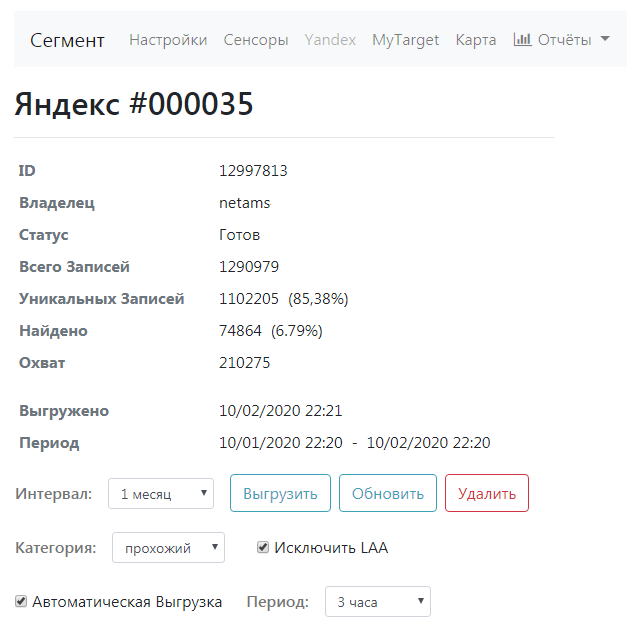Click the Категория: label
Viewport: 627px width, 635px height.
[x=56, y=548]
